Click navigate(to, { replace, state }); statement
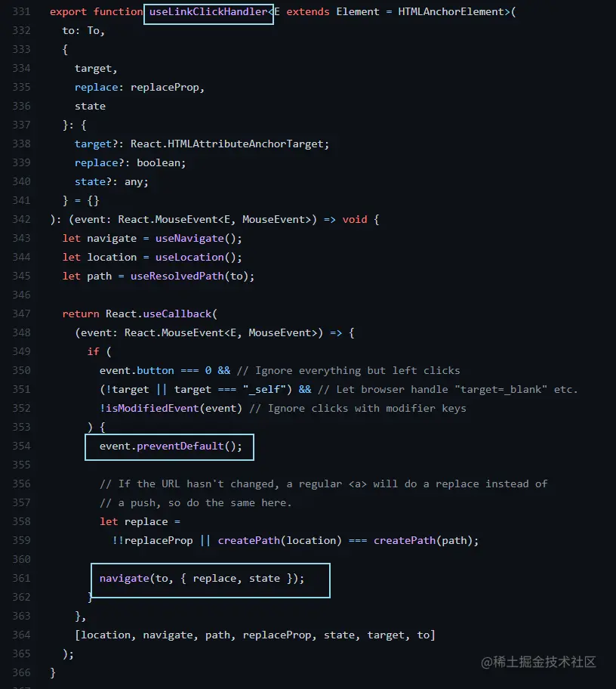 (202, 579)
